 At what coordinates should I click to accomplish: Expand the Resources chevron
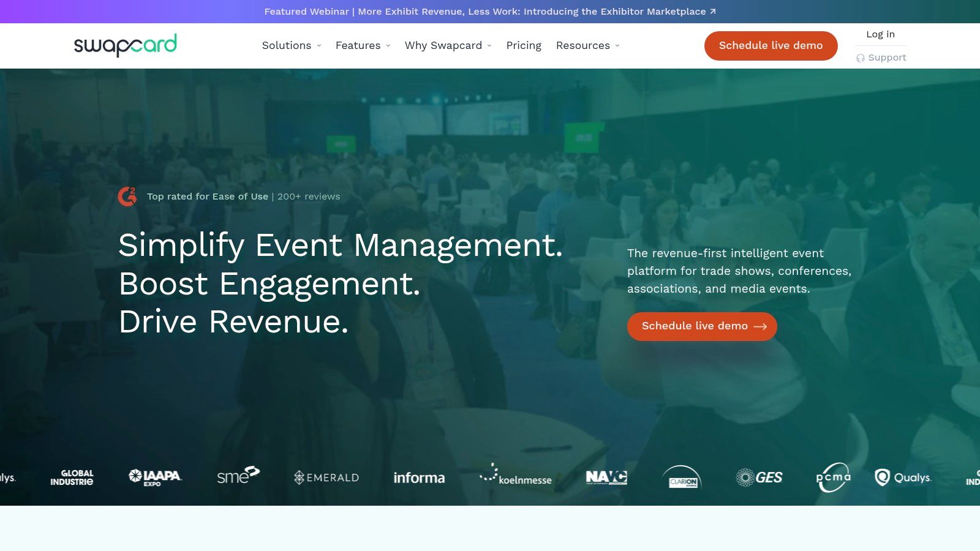[617, 46]
